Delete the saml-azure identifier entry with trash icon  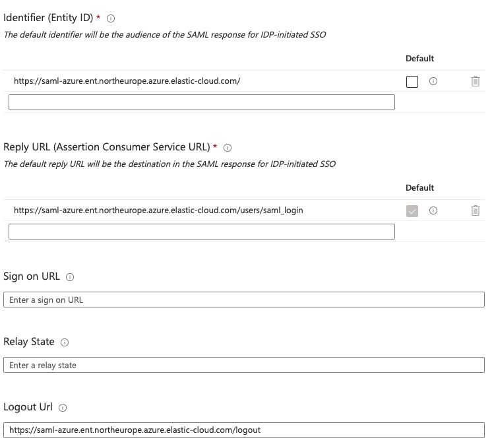(475, 81)
